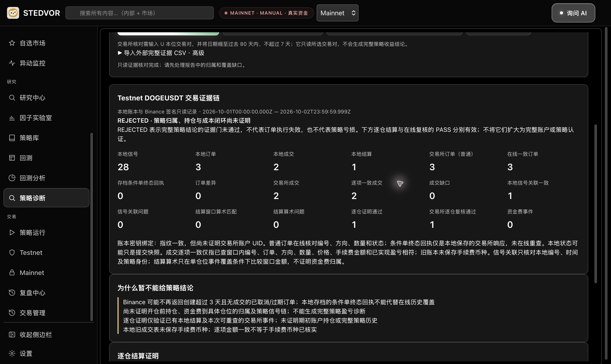Click the STEDVOR brand name

point(41,13)
